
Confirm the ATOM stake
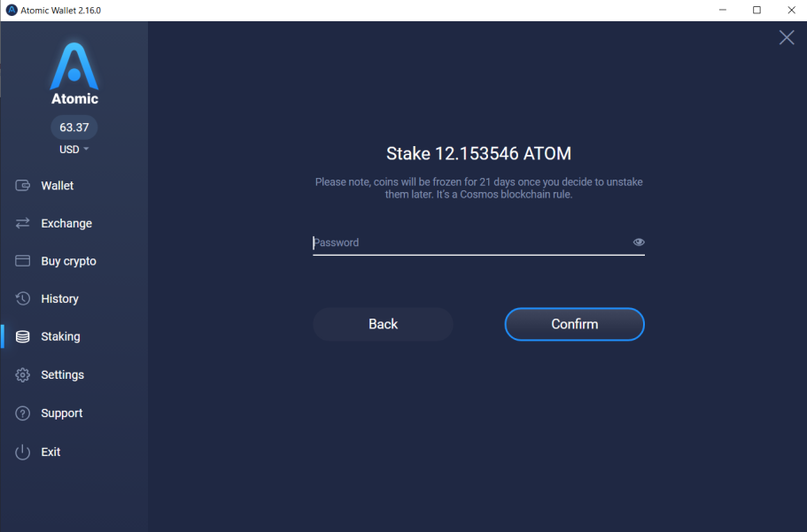point(574,324)
